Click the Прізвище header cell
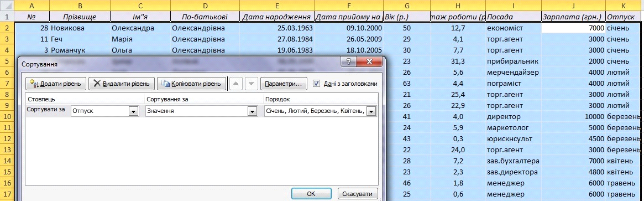 coord(80,17)
